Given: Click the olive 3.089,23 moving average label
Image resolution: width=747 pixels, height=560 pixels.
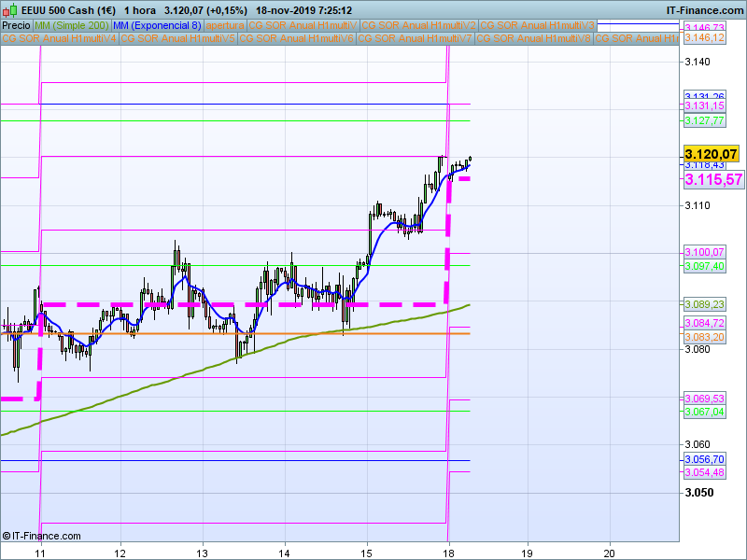Looking at the screenshot, I should [705, 304].
